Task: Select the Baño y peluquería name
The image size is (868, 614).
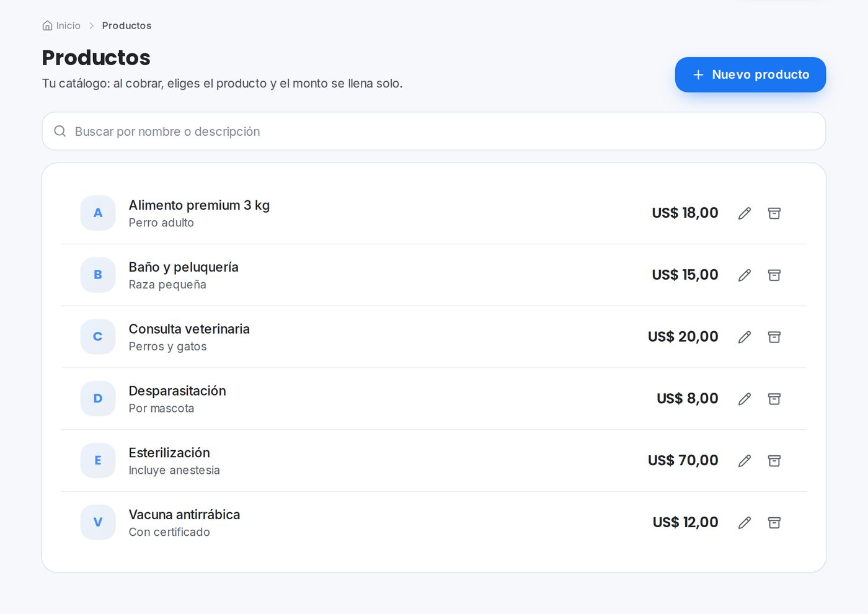Action: (x=184, y=267)
